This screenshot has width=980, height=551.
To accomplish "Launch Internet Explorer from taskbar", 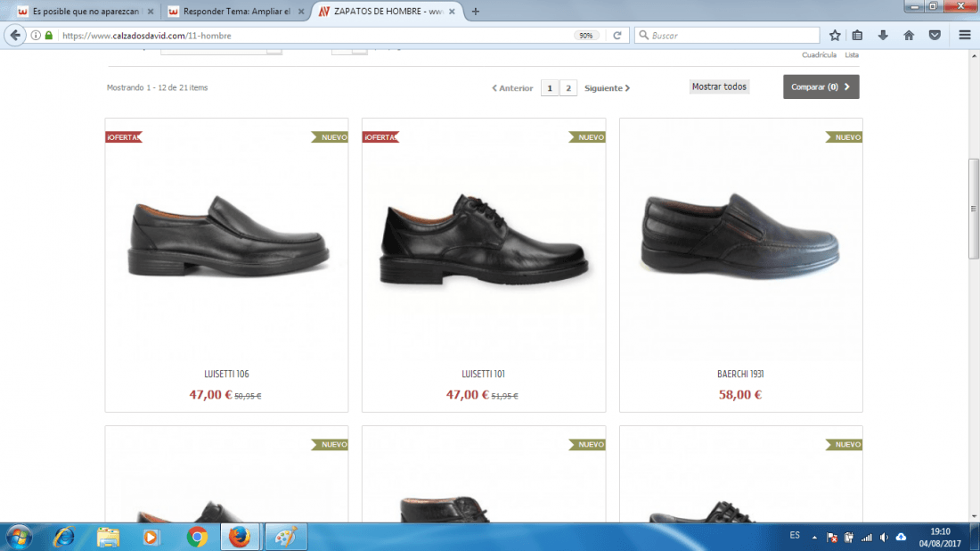I will 64,537.
